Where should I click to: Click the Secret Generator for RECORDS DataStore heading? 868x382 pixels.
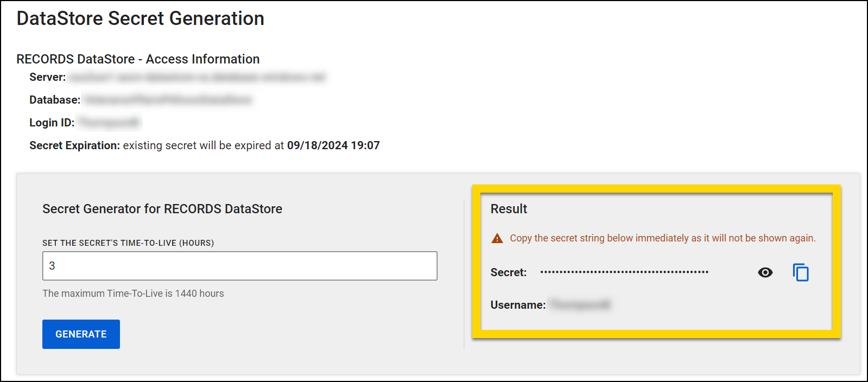(x=162, y=209)
